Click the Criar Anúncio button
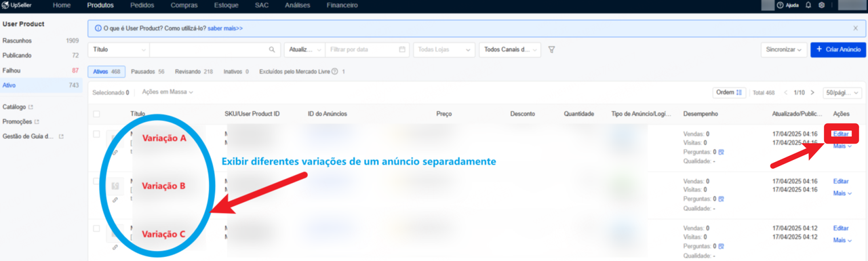868x261 pixels. point(838,49)
